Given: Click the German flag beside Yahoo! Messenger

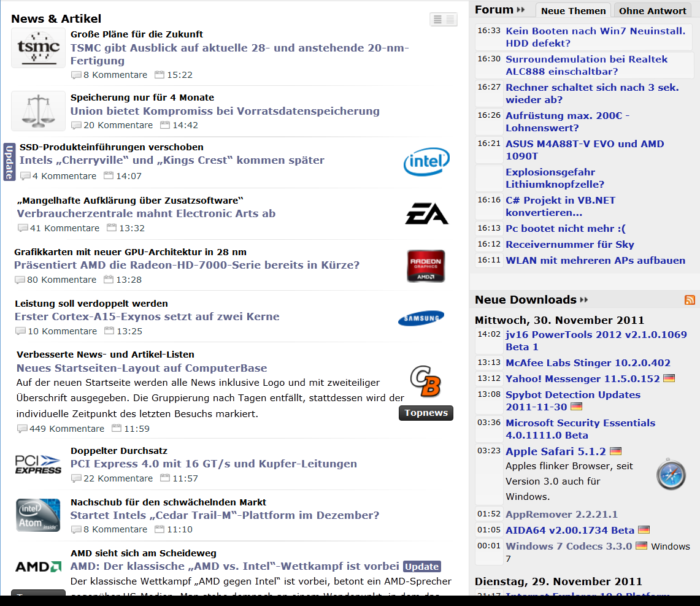Looking at the screenshot, I should point(669,378).
